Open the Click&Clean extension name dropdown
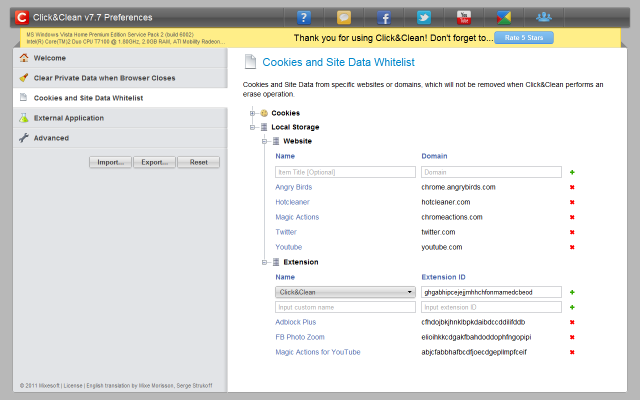This screenshot has height=400, width=640. (345, 292)
